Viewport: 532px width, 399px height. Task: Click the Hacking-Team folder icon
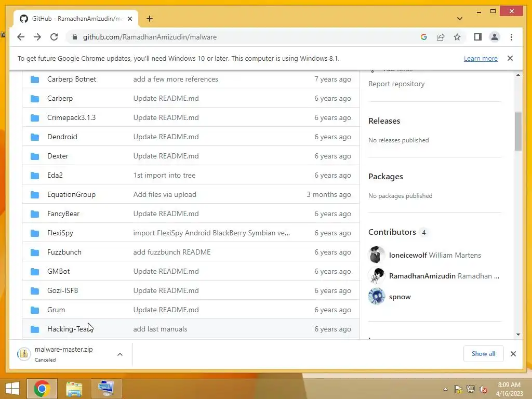click(35, 329)
